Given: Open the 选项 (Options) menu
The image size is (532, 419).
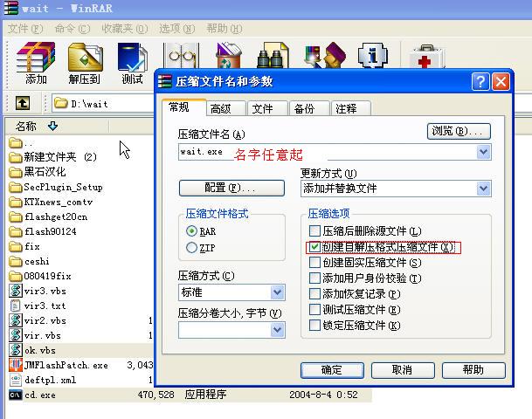Looking at the screenshot, I should 176,29.
